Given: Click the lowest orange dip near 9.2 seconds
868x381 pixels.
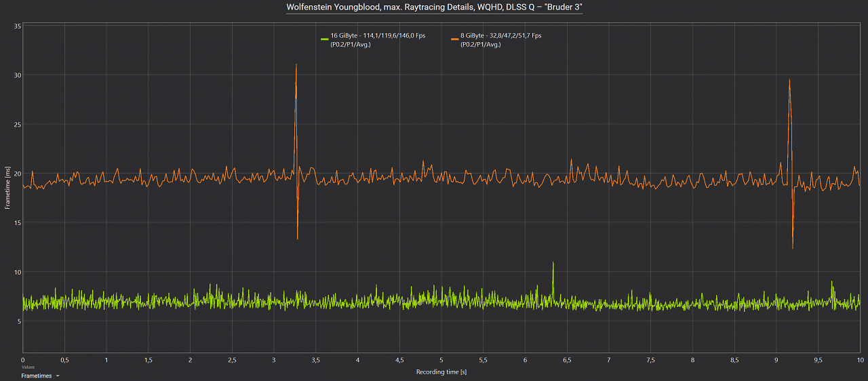Looking at the screenshot, I should click(793, 248).
